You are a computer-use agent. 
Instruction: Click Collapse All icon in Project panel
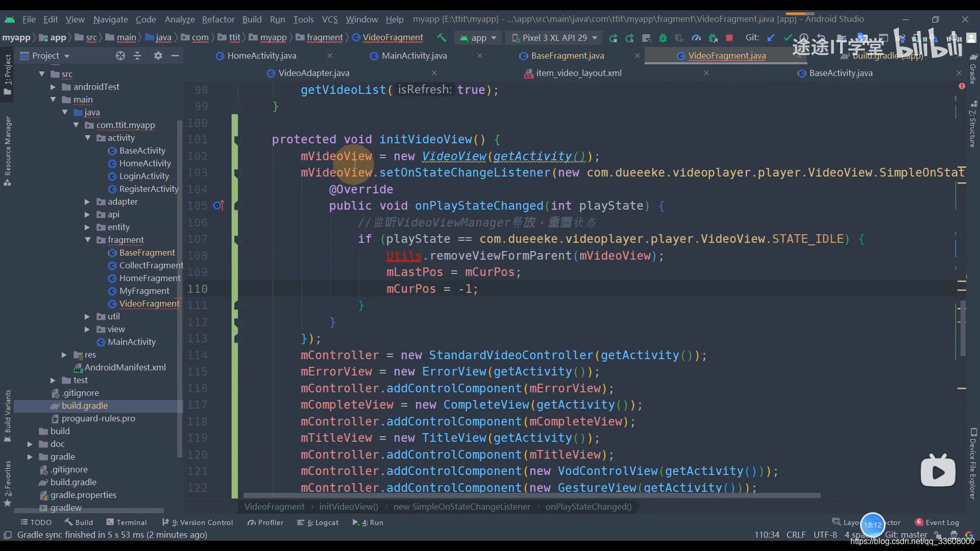click(137, 56)
